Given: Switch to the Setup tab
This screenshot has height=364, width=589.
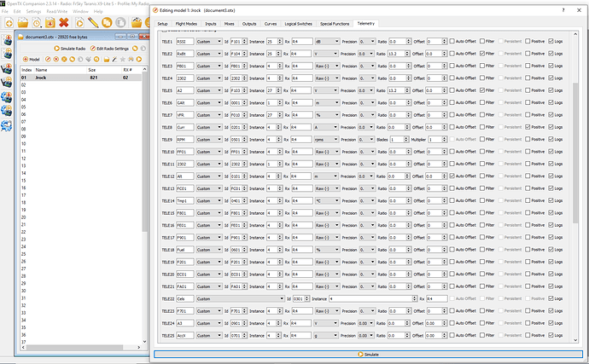Looking at the screenshot, I should point(162,24).
